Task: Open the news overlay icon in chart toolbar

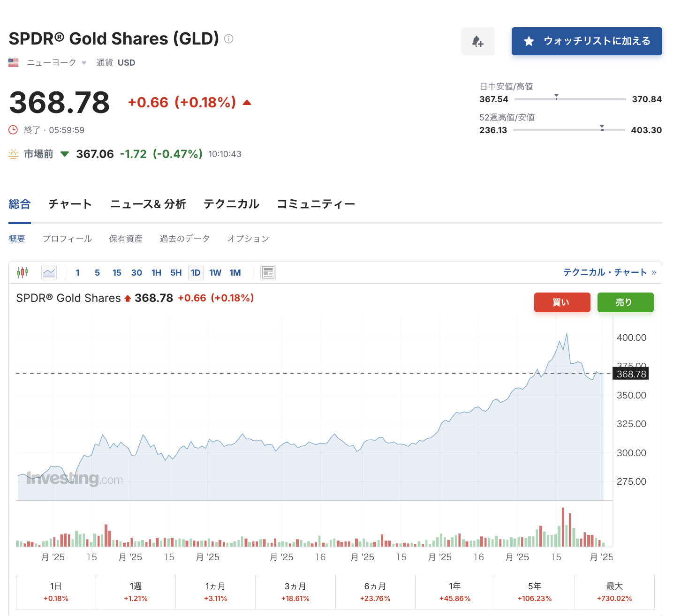Action: tap(268, 272)
